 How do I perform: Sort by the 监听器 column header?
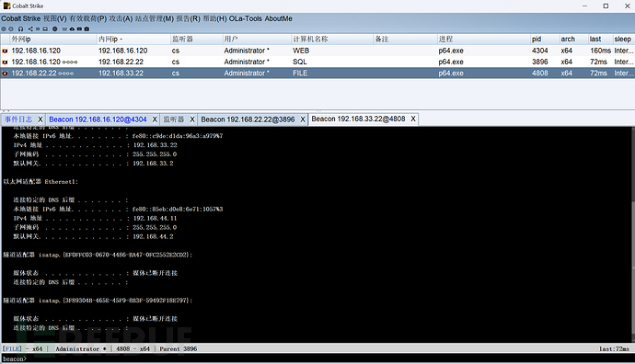(196, 40)
